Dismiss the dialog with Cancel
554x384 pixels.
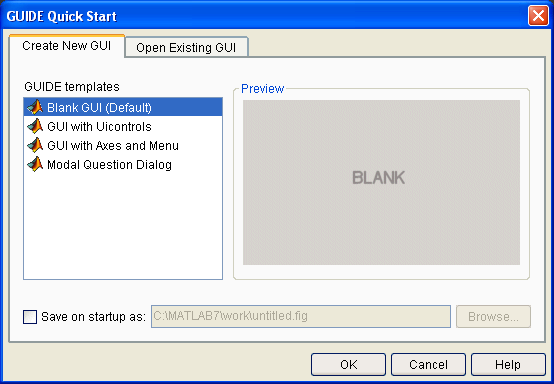click(428, 364)
